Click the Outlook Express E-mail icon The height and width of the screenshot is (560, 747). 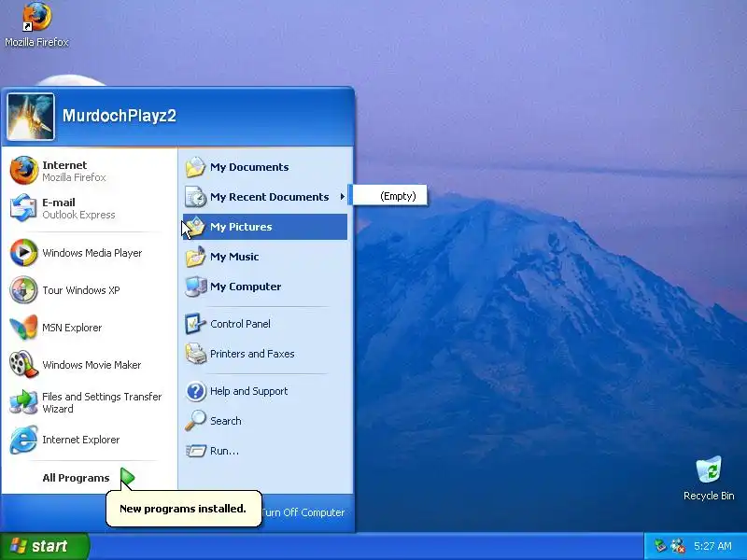click(23, 208)
